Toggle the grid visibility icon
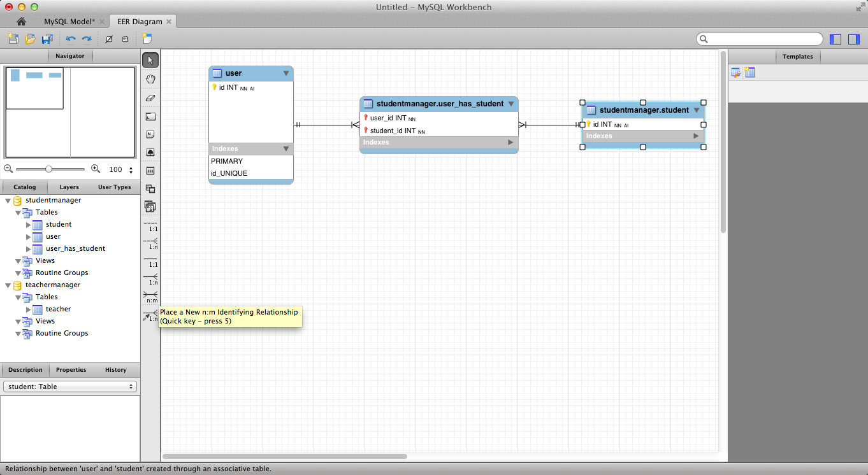This screenshot has height=475, width=868. (x=109, y=39)
